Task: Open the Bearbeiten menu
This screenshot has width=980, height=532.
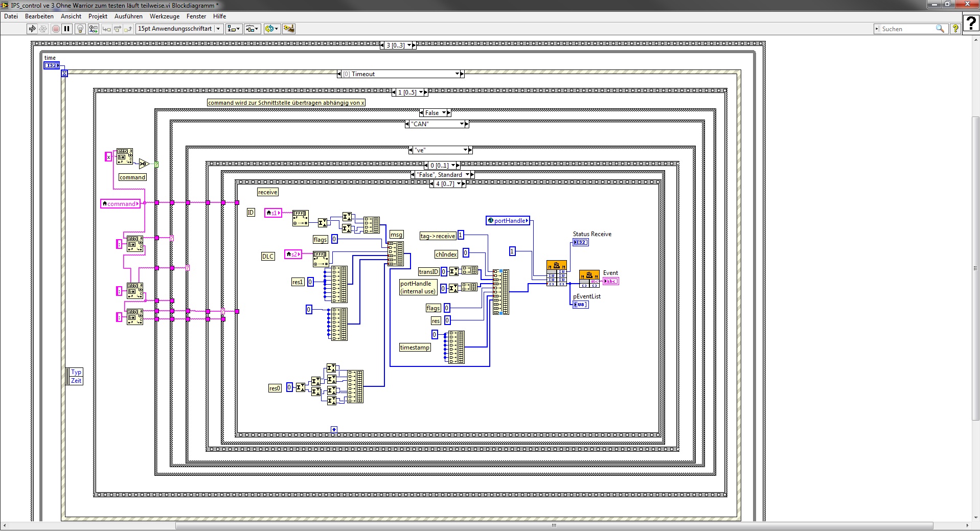Action: (39, 16)
